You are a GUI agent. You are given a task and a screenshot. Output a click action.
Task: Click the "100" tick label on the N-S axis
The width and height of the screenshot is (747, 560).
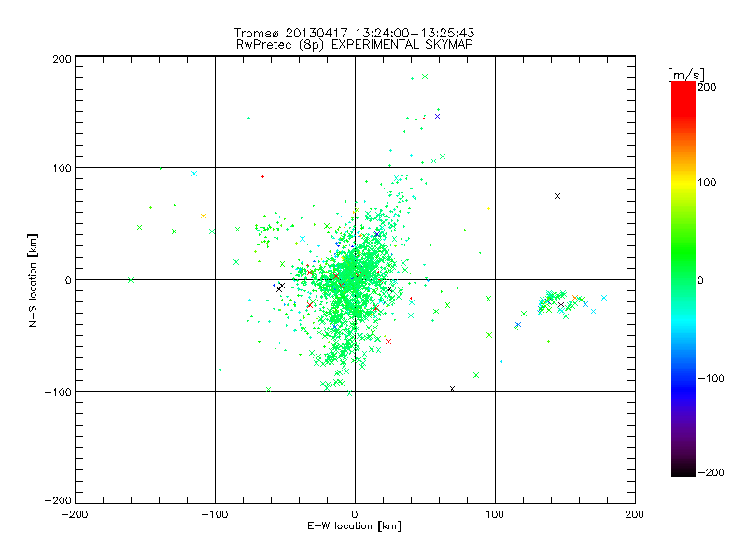coord(63,169)
